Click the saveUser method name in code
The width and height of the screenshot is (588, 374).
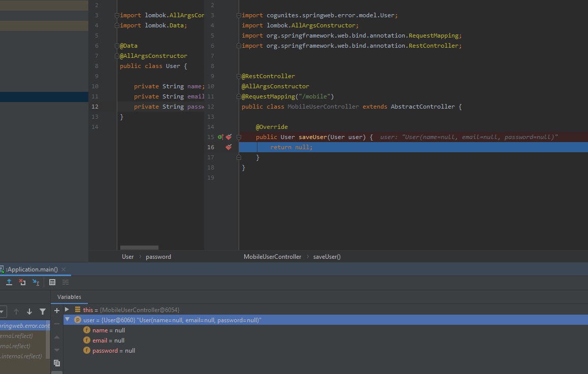313,137
